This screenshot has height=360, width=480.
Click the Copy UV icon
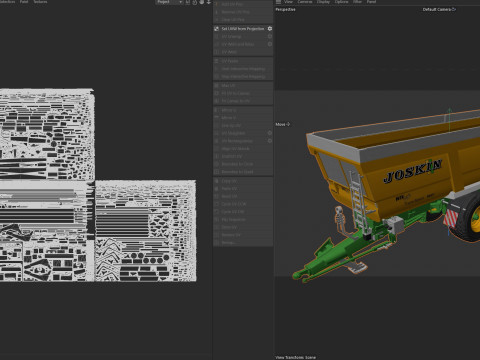pos(216,181)
